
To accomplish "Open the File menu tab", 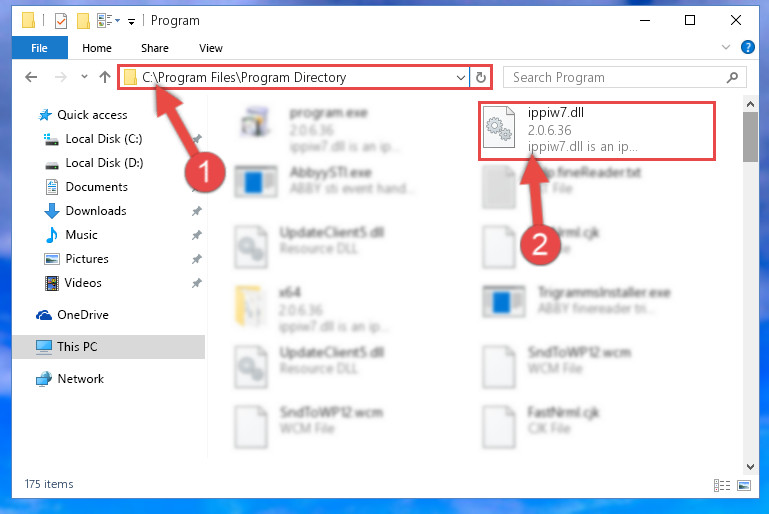I will pyautogui.click(x=39, y=48).
